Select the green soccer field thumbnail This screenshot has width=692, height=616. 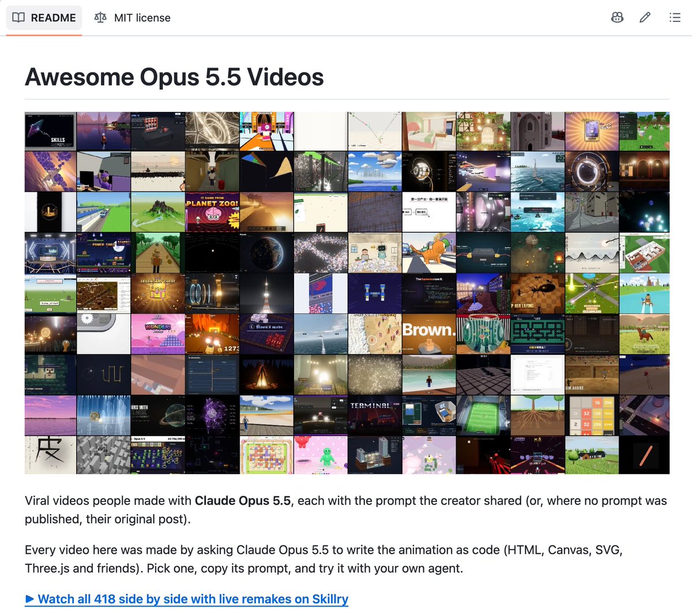coord(483,415)
